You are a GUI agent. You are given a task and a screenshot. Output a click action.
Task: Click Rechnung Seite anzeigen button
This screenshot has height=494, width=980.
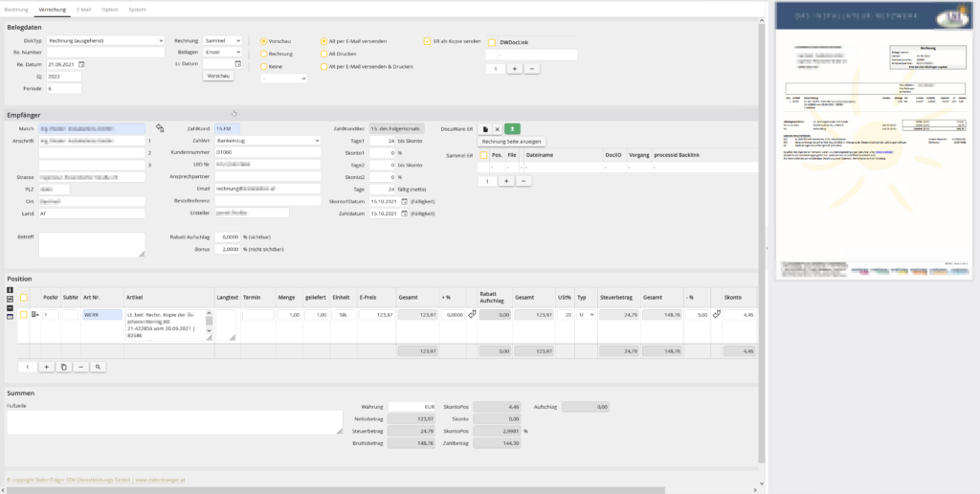pyautogui.click(x=512, y=142)
